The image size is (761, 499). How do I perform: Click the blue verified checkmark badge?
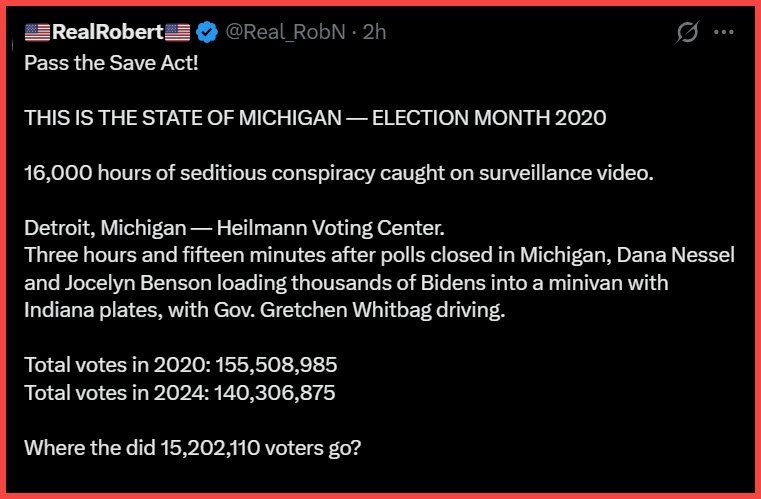click(207, 32)
